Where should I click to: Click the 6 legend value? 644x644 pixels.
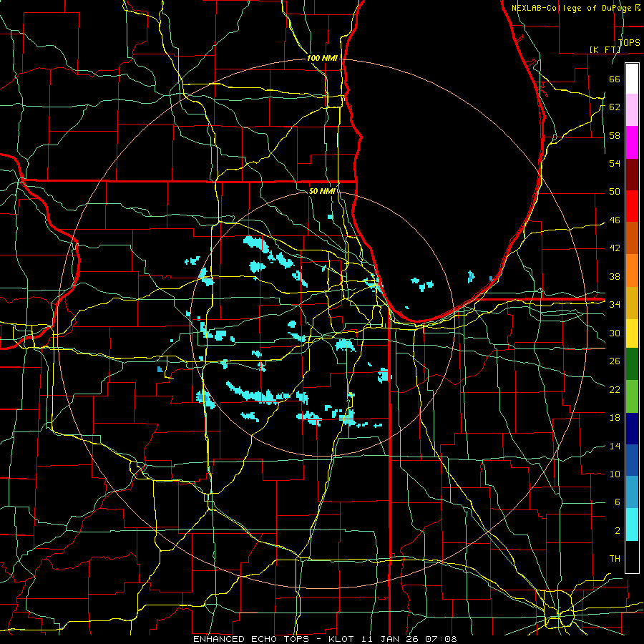tap(617, 502)
